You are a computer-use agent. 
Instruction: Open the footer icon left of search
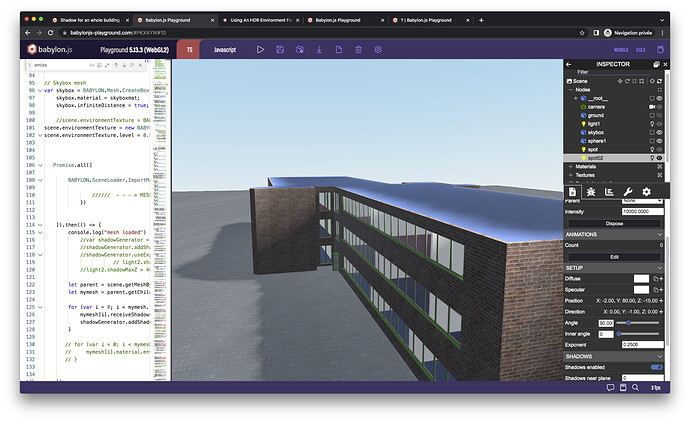tap(623, 388)
